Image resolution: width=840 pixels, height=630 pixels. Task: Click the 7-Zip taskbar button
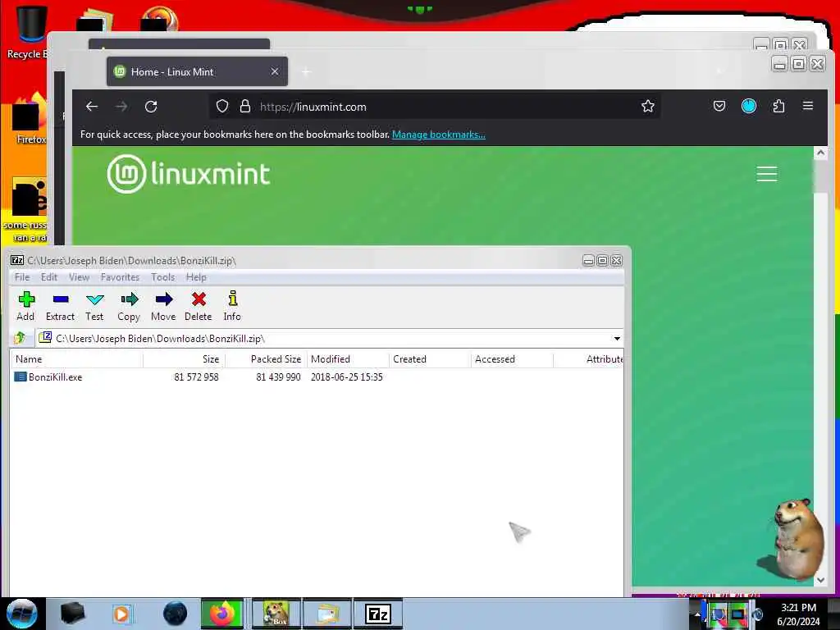click(x=377, y=614)
